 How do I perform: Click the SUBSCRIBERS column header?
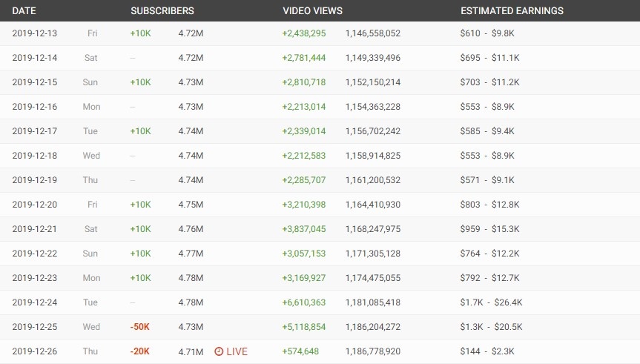(x=162, y=11)
